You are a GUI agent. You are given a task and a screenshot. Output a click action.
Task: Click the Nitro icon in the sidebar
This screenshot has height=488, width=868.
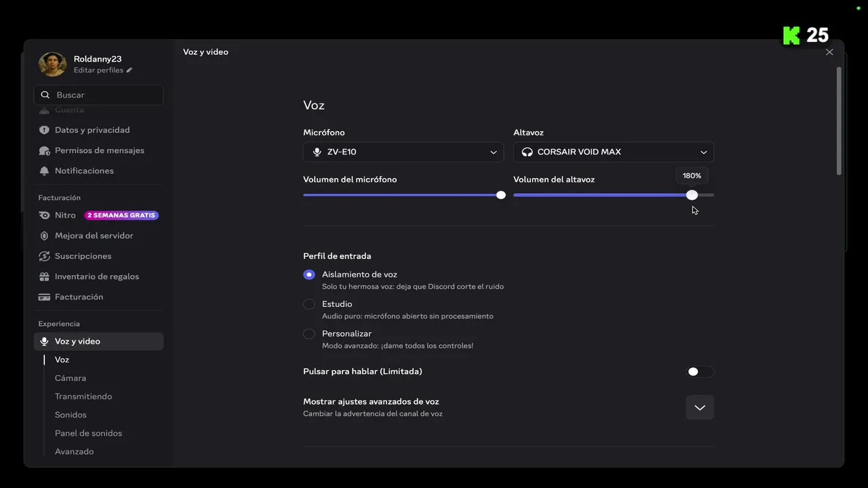click(44, 216)
